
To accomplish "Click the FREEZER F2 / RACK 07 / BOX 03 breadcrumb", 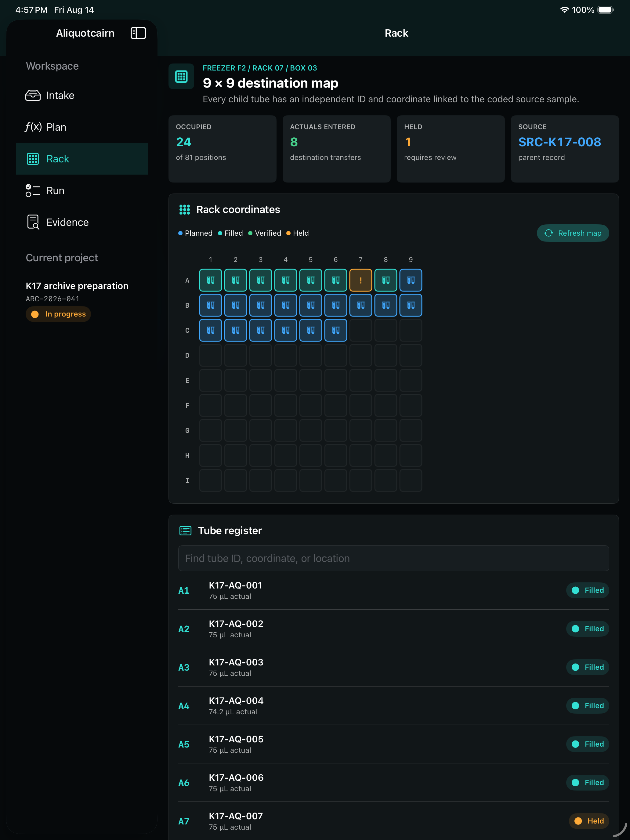I will pos(260,68).
